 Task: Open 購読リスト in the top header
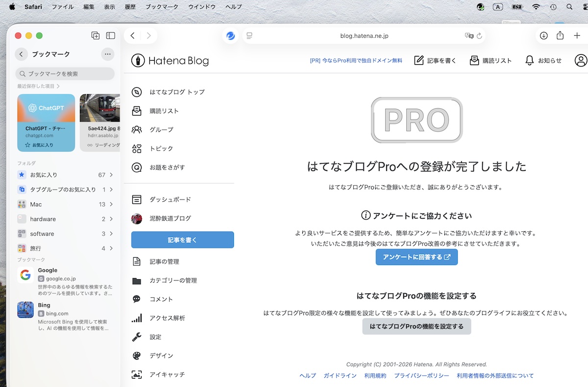[x=490, y=61]
